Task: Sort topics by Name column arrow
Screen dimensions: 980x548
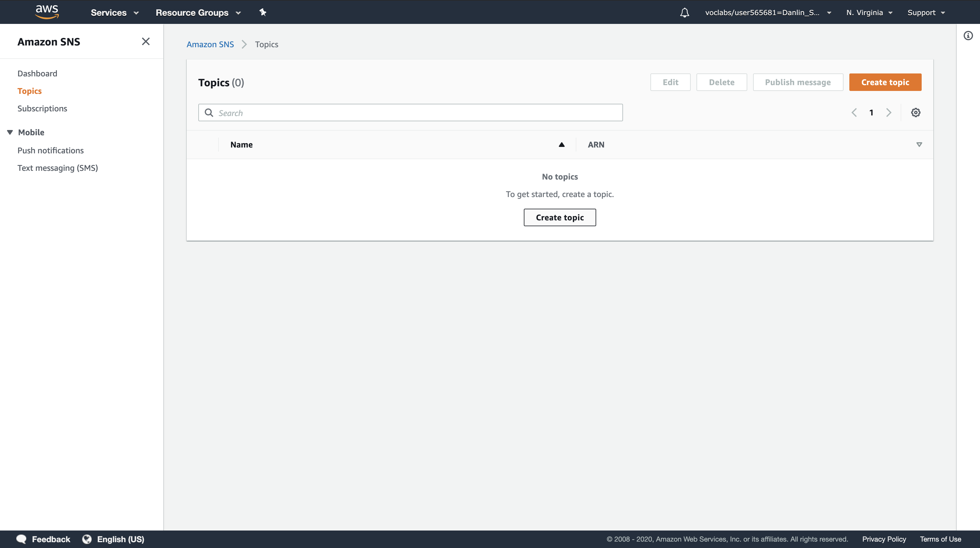Action: coord(561,145)
